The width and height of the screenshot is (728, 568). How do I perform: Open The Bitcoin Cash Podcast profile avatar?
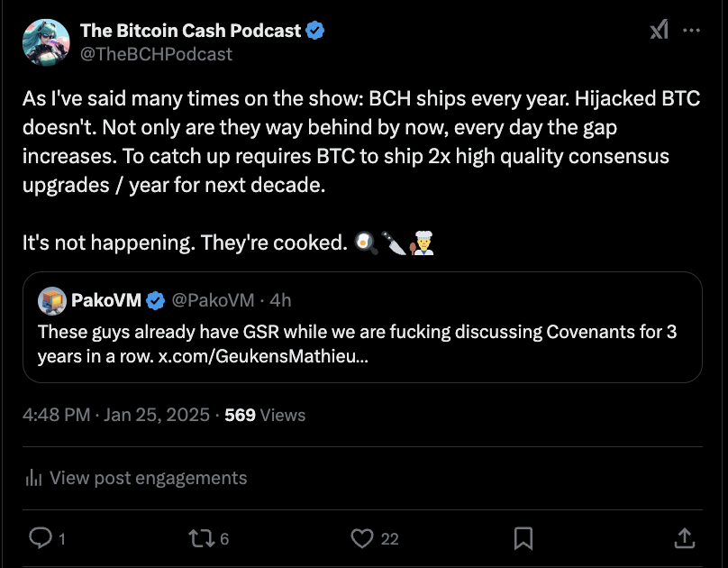[x=46, y=41]
